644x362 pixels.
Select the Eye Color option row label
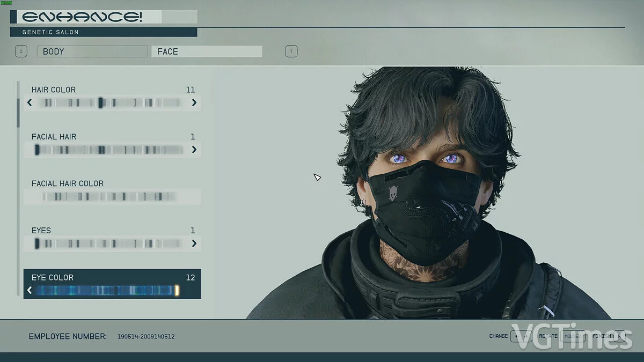tap(53, 277)
